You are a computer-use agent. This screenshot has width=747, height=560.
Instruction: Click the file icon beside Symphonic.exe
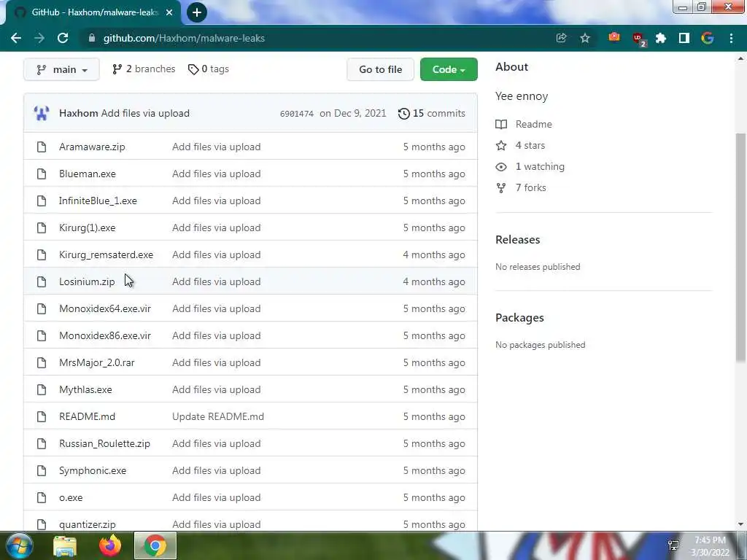[42, 470]
